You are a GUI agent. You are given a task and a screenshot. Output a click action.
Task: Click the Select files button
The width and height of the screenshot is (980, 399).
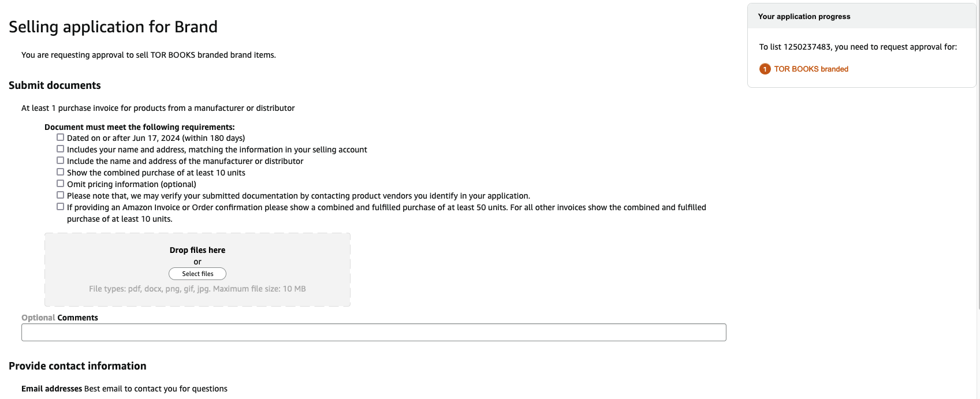(x=198, y=274)
